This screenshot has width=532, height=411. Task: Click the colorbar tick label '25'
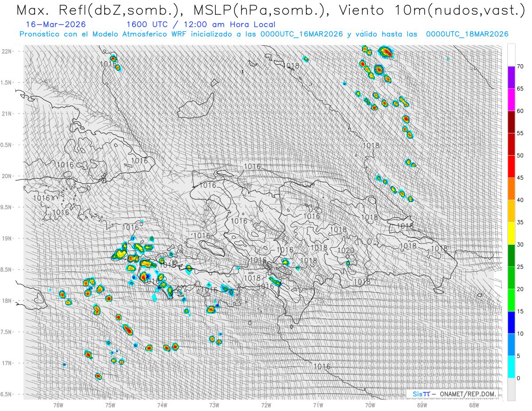(520, 267)
